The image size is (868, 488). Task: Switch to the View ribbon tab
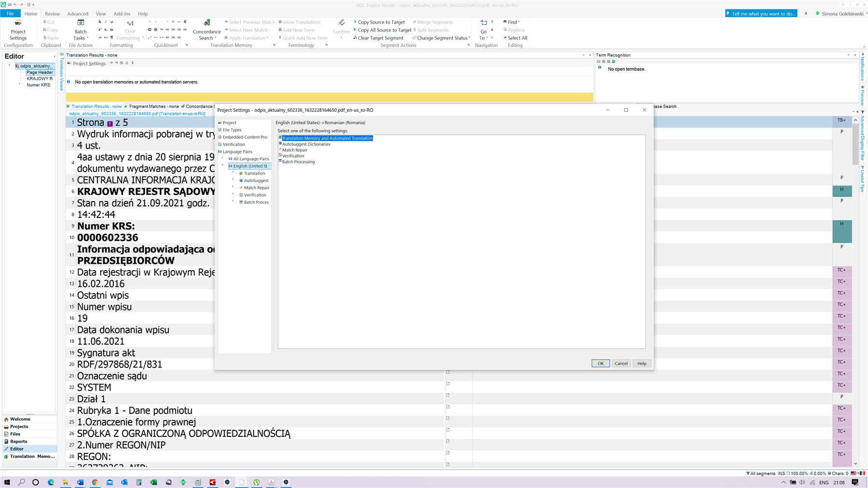[x=101, y=14]
